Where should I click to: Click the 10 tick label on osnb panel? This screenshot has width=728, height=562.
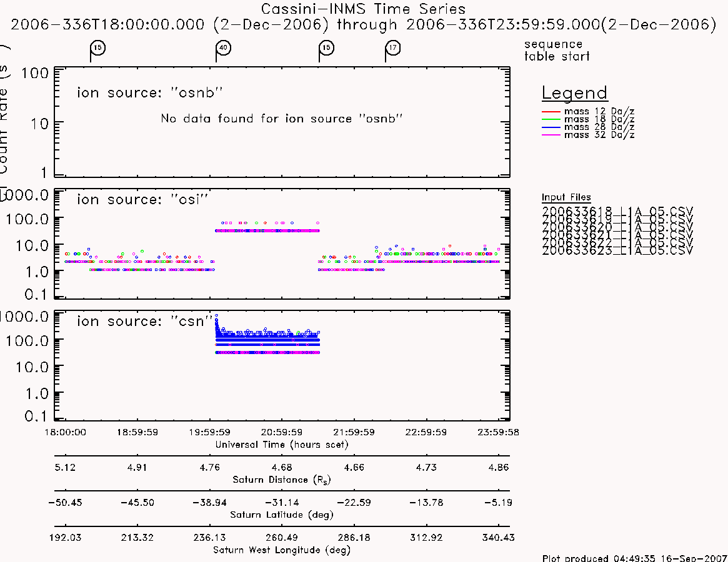39,124
